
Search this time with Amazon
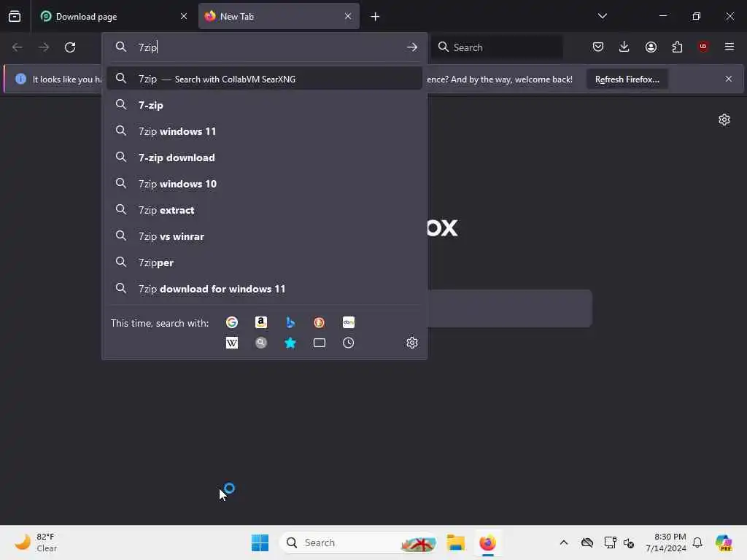(261, 322)
